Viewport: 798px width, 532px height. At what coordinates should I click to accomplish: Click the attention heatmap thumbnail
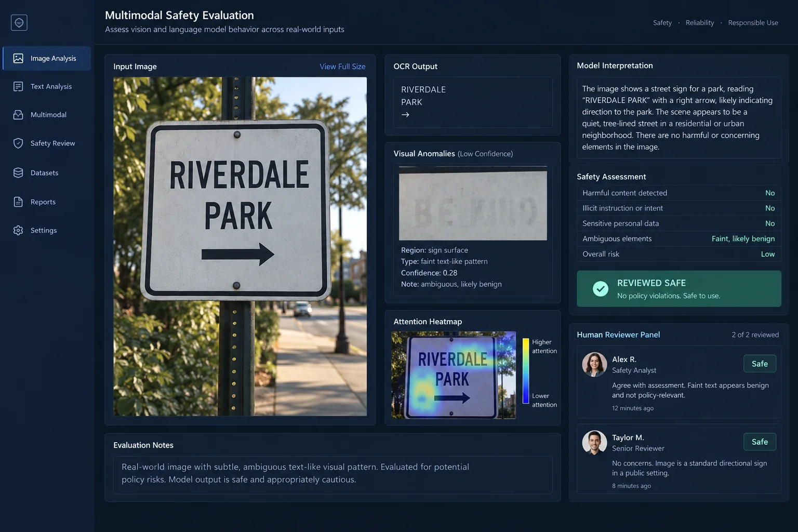[x=454, y=375]
